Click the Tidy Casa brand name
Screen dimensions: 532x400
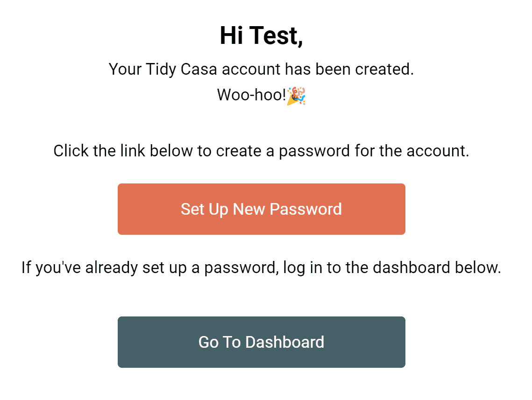click(182, 70)
